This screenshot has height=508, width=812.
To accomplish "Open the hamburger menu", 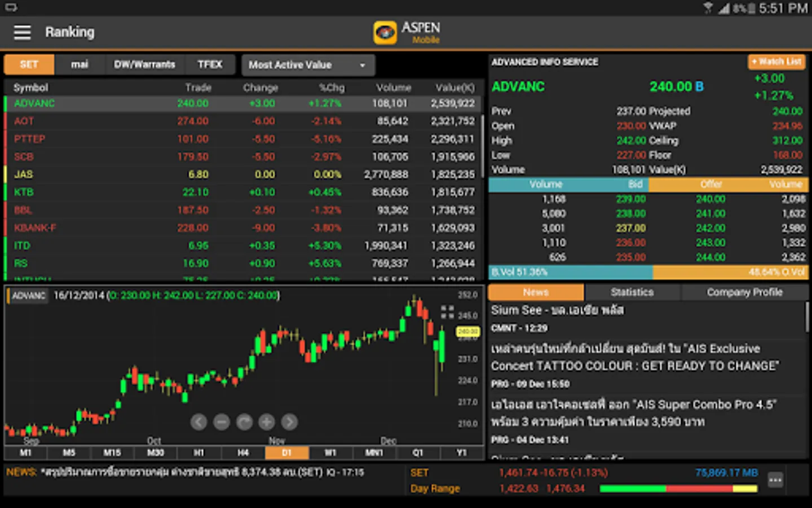I will (22, 32).
